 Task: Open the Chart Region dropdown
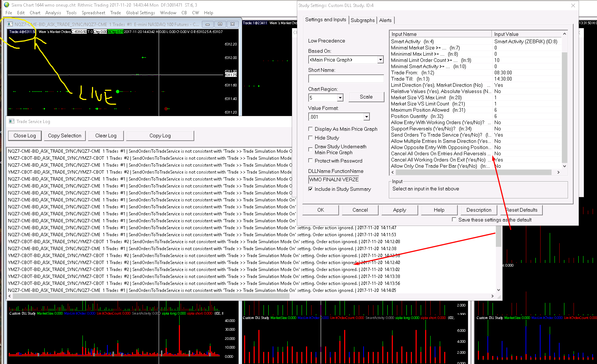[x=340, y=98]
